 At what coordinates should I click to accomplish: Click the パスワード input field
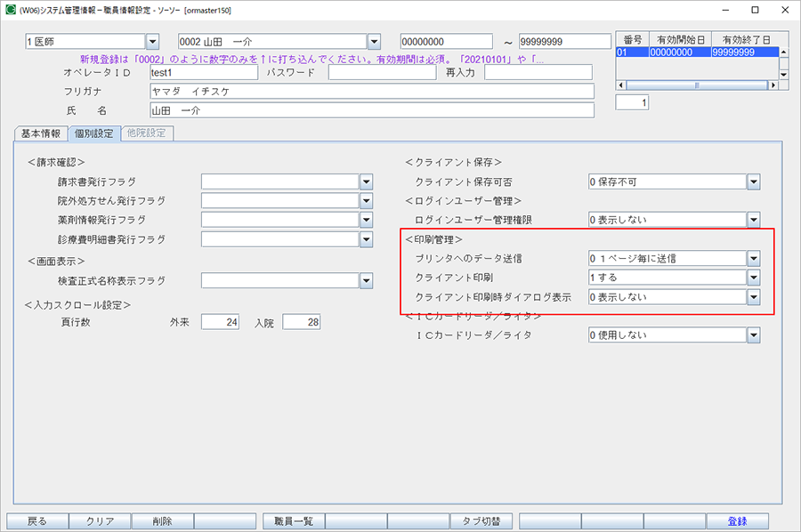tap(383, 72)
